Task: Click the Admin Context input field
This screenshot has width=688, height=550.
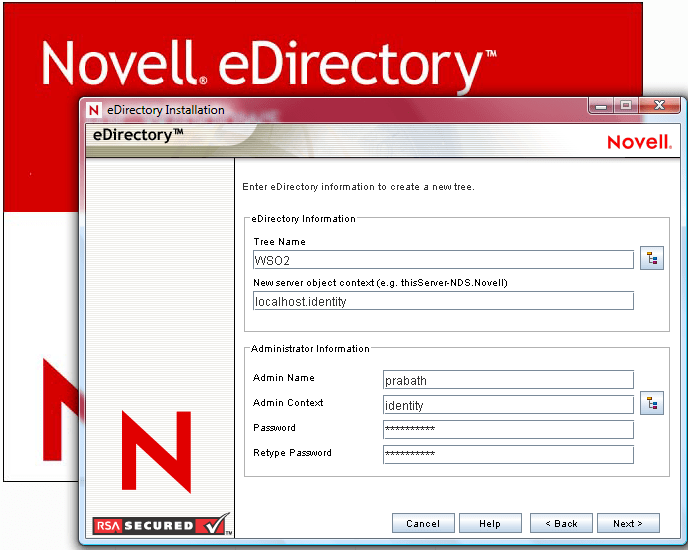Action: 508,405
